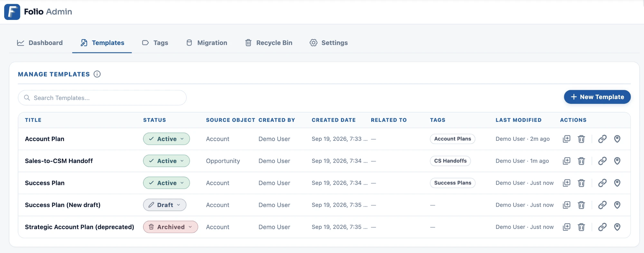Viewport: 644px width, 253px height.
Task: Duplicate the Success Plan (New draft) template
Action: (x=566, y=205)
